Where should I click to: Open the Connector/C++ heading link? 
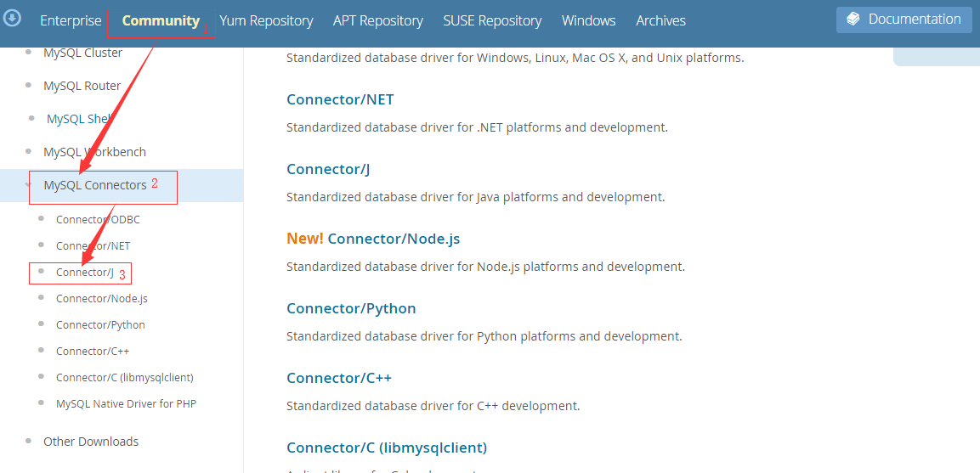(x=339, y=378)
